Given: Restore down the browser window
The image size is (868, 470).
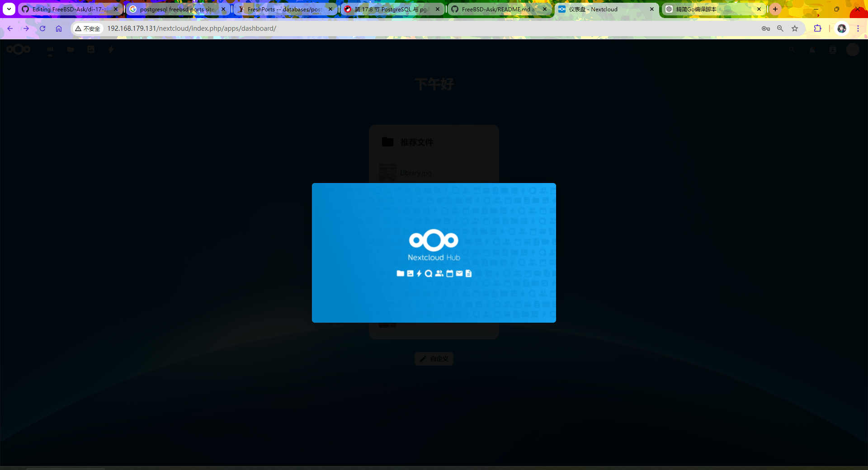Looking at the screenshot, I should (x=837, y=9).
